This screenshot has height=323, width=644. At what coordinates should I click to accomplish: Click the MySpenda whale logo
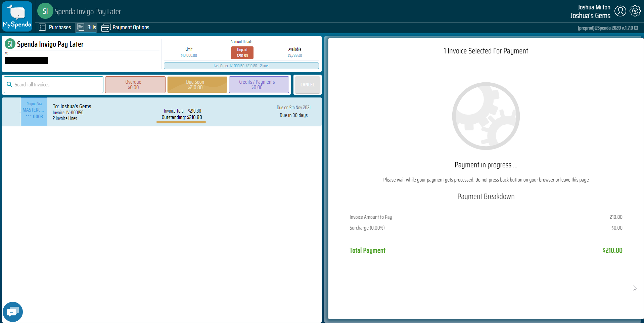click(x=17, y=16)
